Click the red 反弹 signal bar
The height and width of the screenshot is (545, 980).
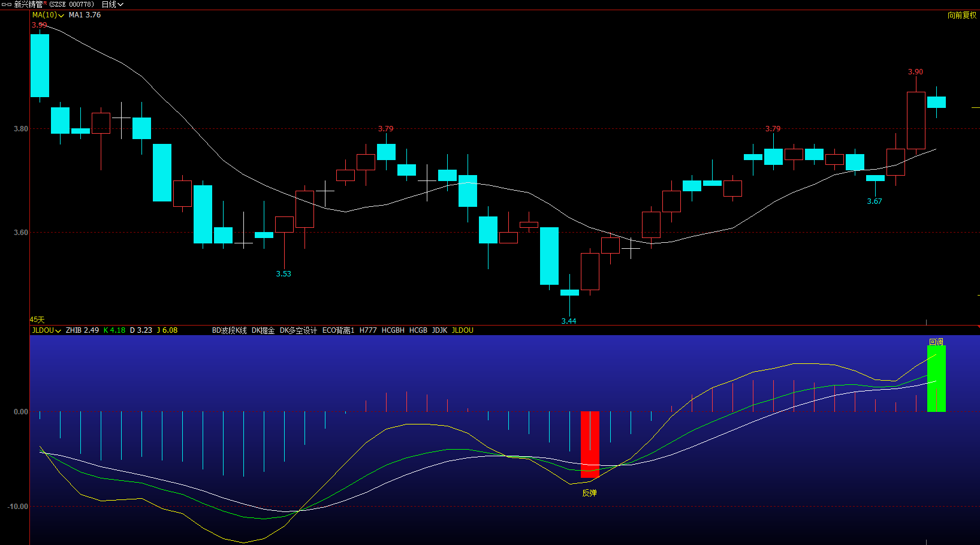tap(590, 444)
